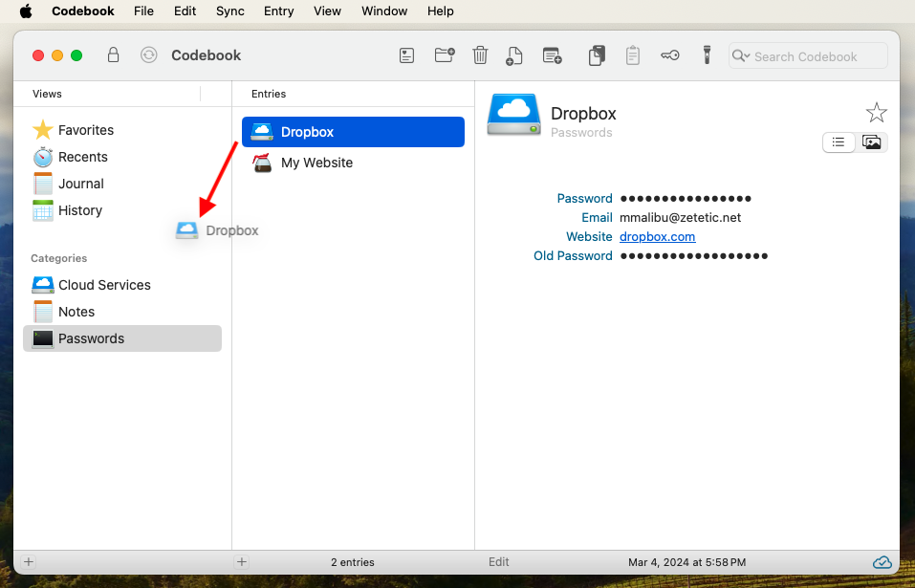Click the document-with-plus toolbar icon
915x588 pixels.
pos(514,56)
